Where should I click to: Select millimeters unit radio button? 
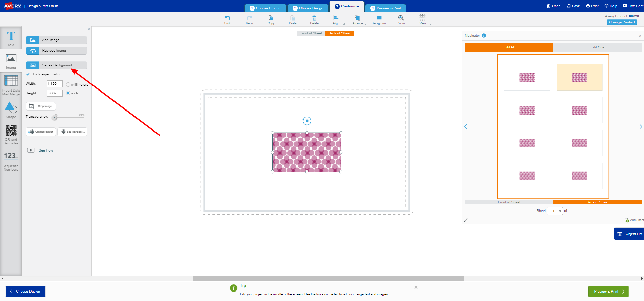coord(68,85)
